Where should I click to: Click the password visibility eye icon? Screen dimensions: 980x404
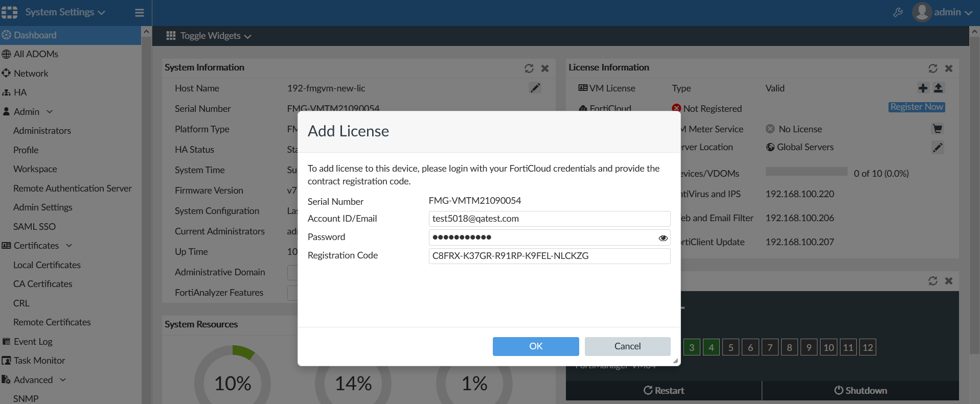pyautogui.click(x=663, y=238)
